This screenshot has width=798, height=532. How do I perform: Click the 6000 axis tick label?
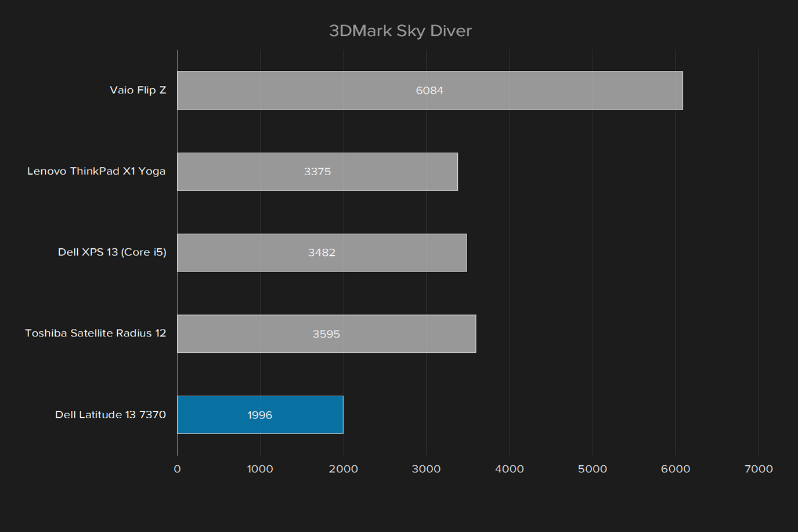pyautogui.click(x=676, y=469)
